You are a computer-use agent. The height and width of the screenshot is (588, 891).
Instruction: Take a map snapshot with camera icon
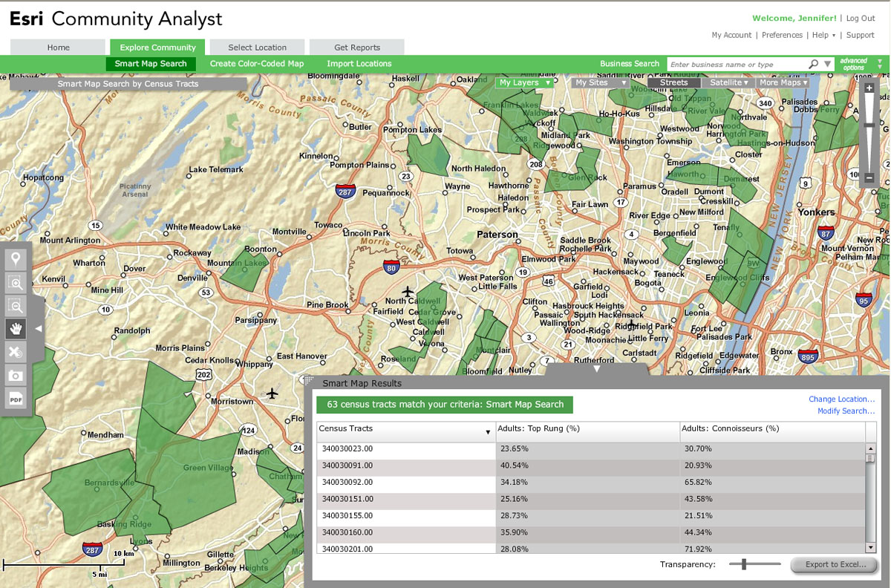click(16, 376)
